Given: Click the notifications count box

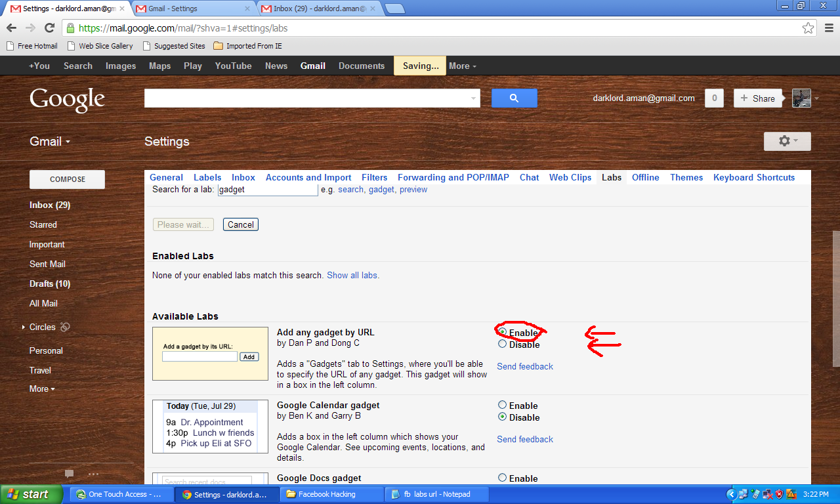Looking at the screenshot, I should point(714,98).
